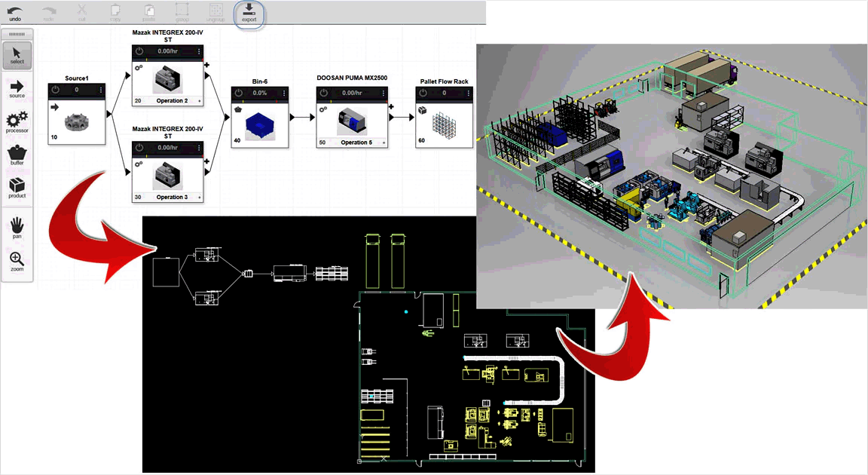Click the Bin-6 0.0% value
The height and width of the screenshot is (475, 868).
click(x=260, y=93)
